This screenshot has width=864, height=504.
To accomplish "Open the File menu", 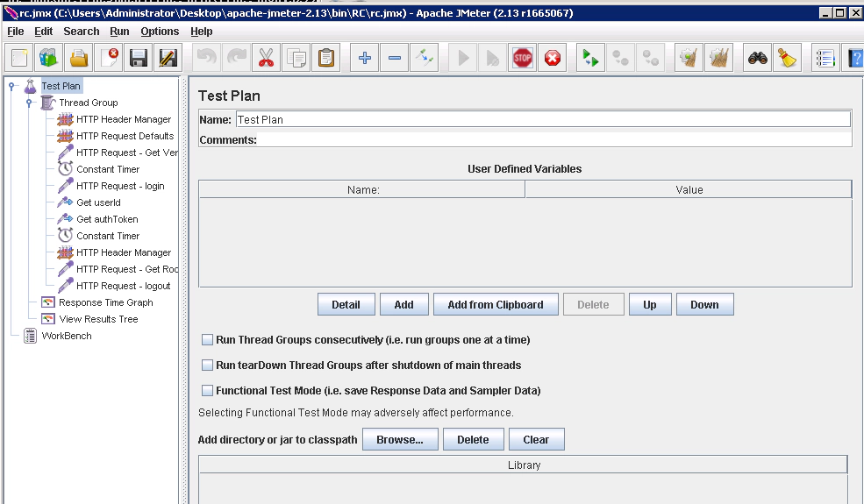I will [16, 32].
